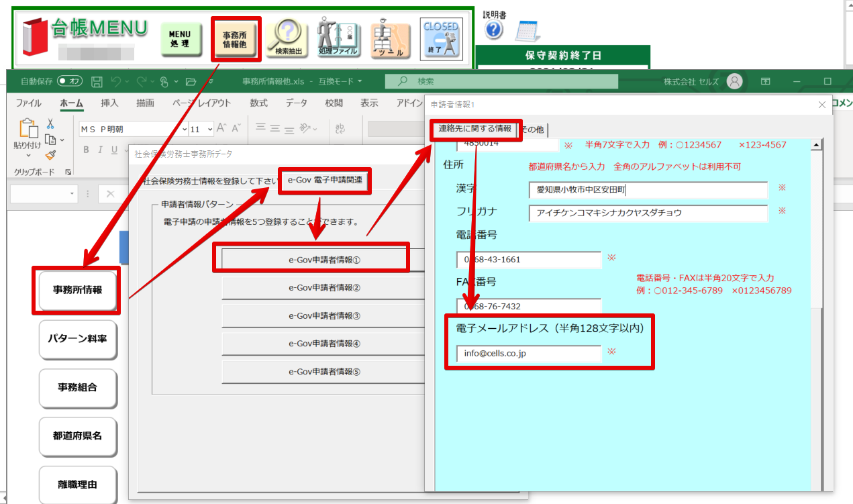Toggle italic formatting in the ribbon

(101, 150)
